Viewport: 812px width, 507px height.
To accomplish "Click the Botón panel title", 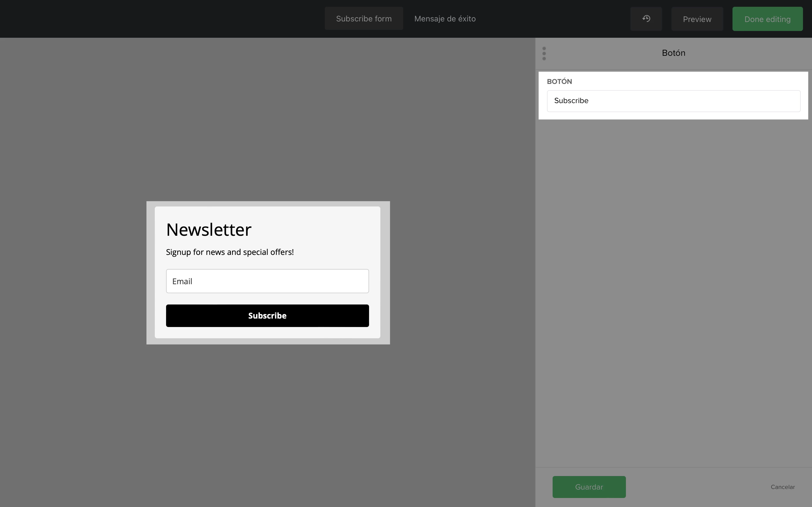I will pyautogui.click(x=673, y=53).
